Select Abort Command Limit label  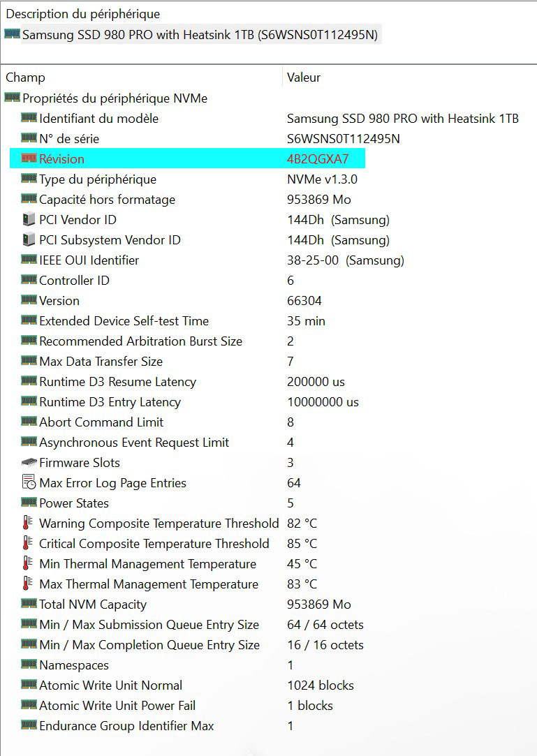[101, 422]
